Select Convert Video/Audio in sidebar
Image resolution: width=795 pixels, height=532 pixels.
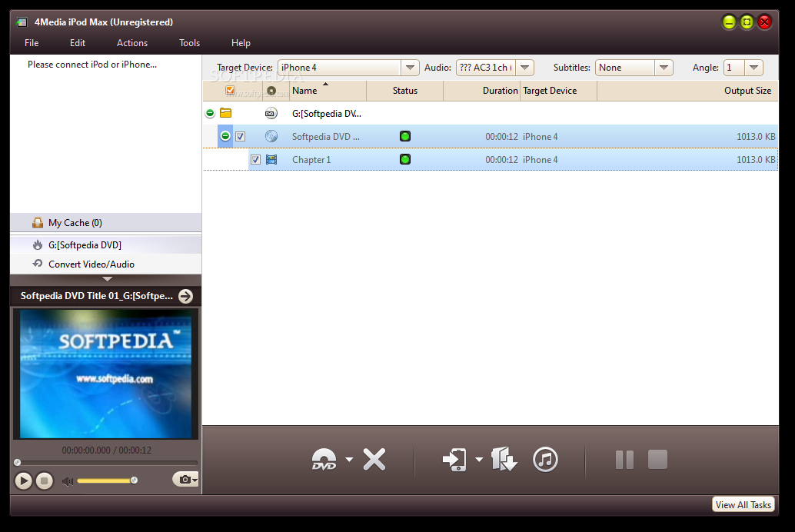tap(91, 264)
